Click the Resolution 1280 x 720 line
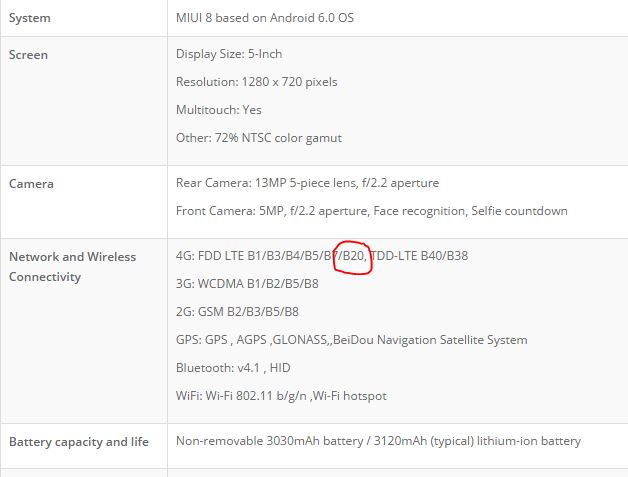 (x=256, y=82)
